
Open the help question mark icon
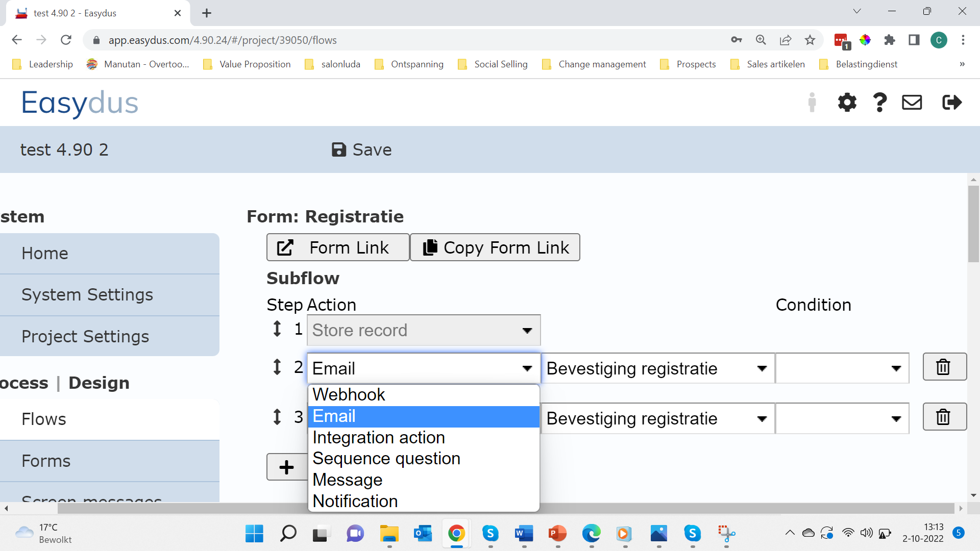[x=880, y=103]
